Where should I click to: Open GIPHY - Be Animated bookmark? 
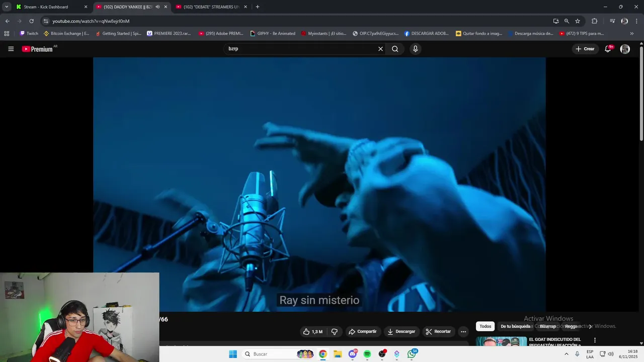coord(273,34)
